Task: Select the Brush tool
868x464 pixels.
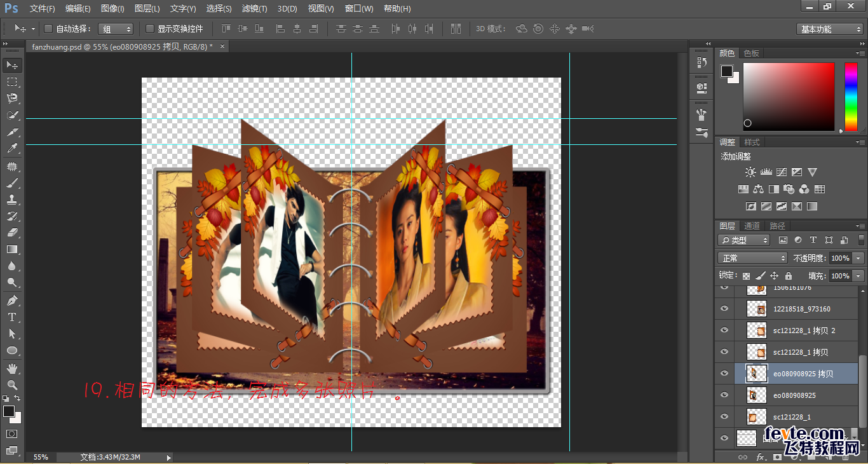Action: [x=12, y=183]
